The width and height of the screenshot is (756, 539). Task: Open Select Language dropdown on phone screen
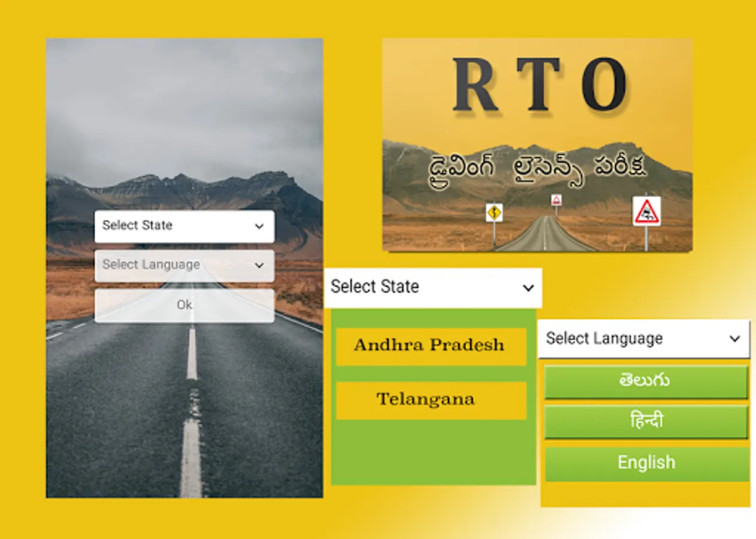pyautogui.click(x=185, y=265)
